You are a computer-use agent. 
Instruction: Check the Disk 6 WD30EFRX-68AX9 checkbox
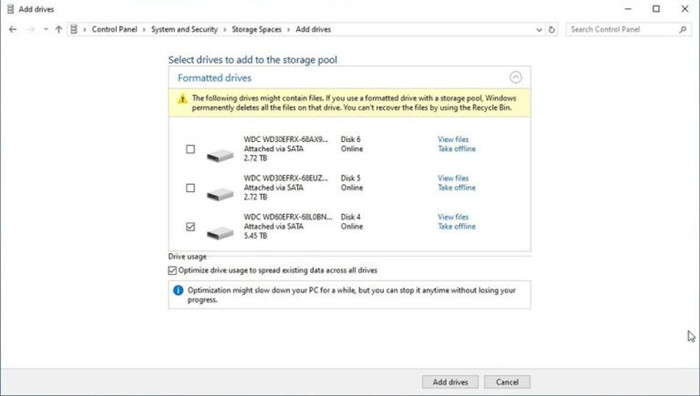[x=191, y=149]
